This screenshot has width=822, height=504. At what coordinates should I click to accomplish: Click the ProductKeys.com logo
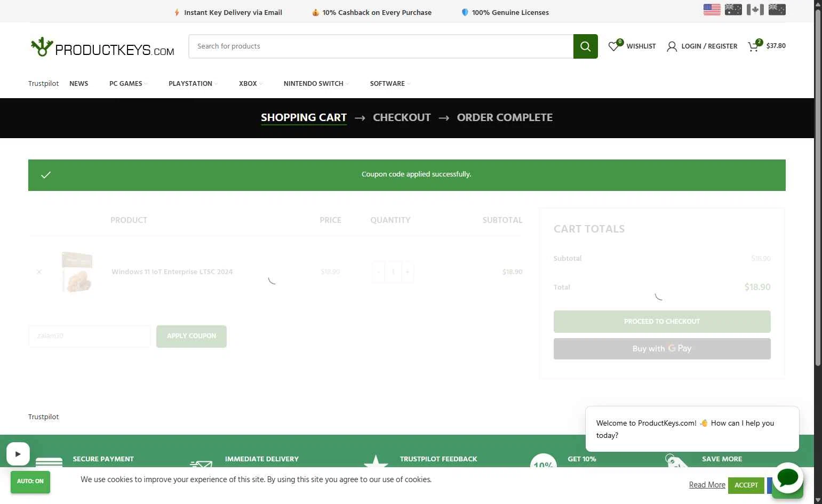pyautogui.click(x=102, y=47)
